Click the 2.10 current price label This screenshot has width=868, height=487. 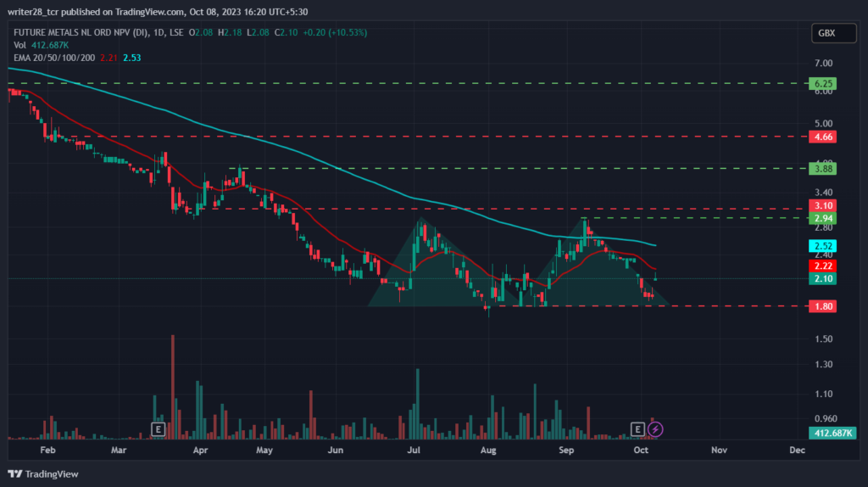click(822, 278)
